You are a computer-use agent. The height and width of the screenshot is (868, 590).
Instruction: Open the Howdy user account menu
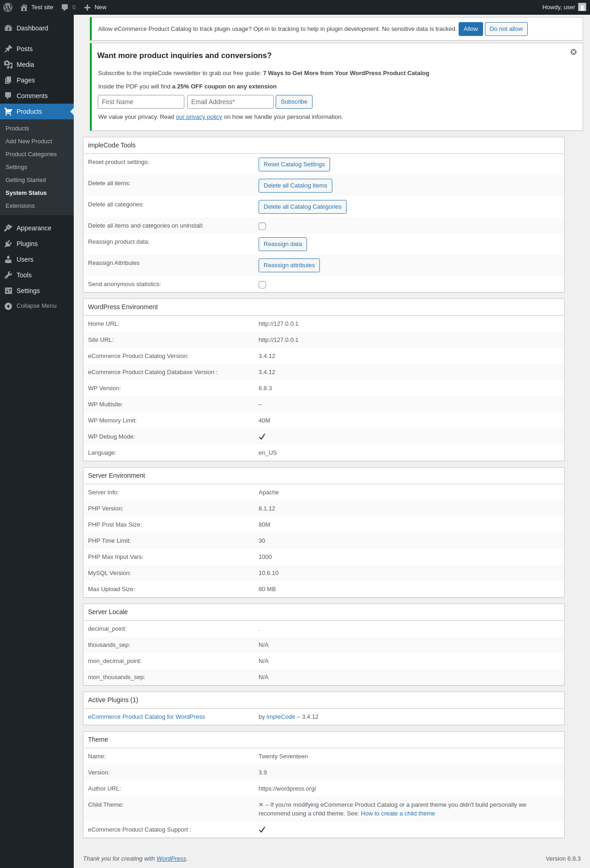[563, 7]
